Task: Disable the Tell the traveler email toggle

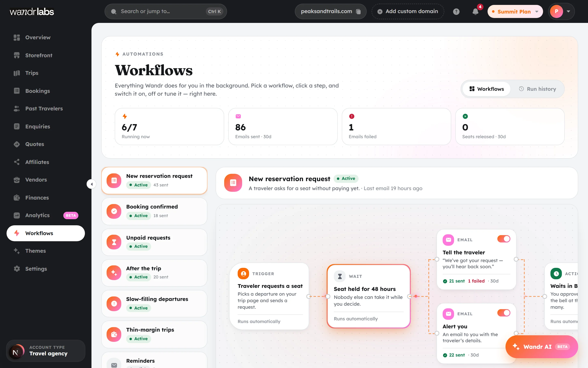Action: point(503,239)
